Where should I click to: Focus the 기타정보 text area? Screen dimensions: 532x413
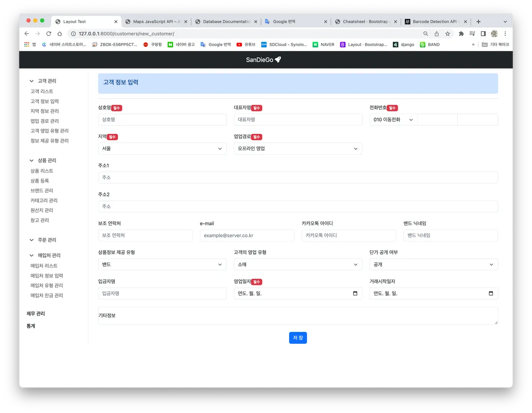click(298, 316)
